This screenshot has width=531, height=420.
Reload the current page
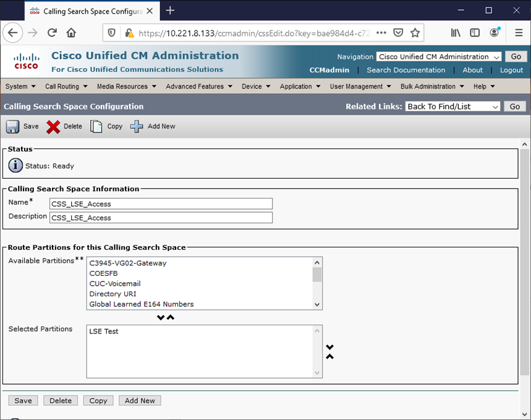[52, 33]
